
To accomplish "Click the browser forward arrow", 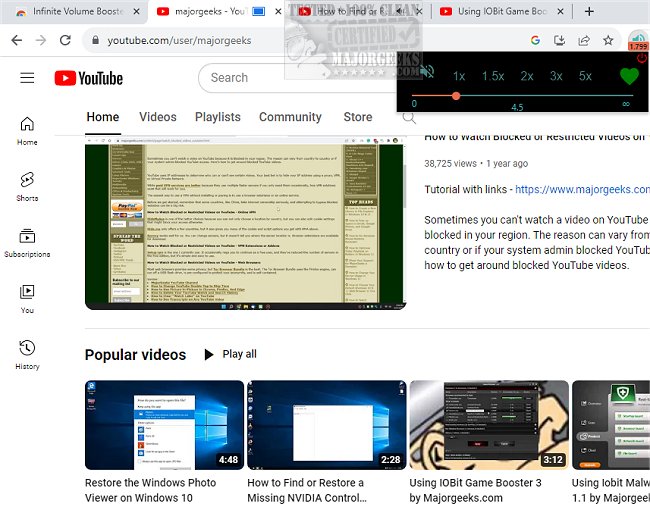I will 41,40.
